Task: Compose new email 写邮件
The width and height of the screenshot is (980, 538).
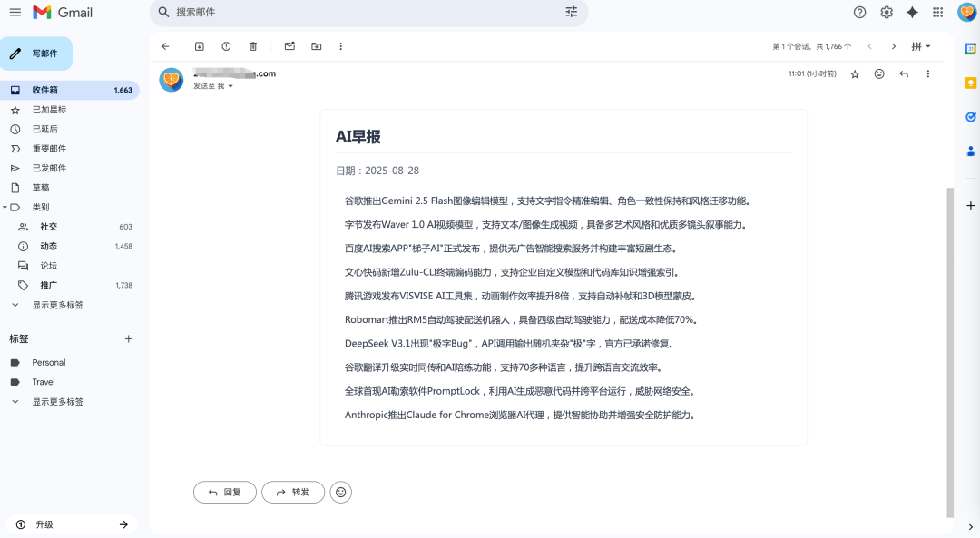Action: [x=36, y=54]
